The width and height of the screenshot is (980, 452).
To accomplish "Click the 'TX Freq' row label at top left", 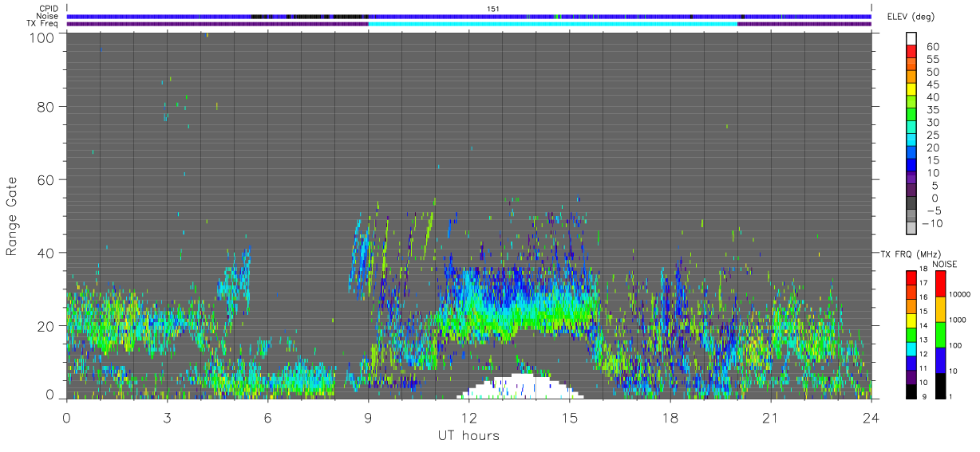I will point(44,24).
